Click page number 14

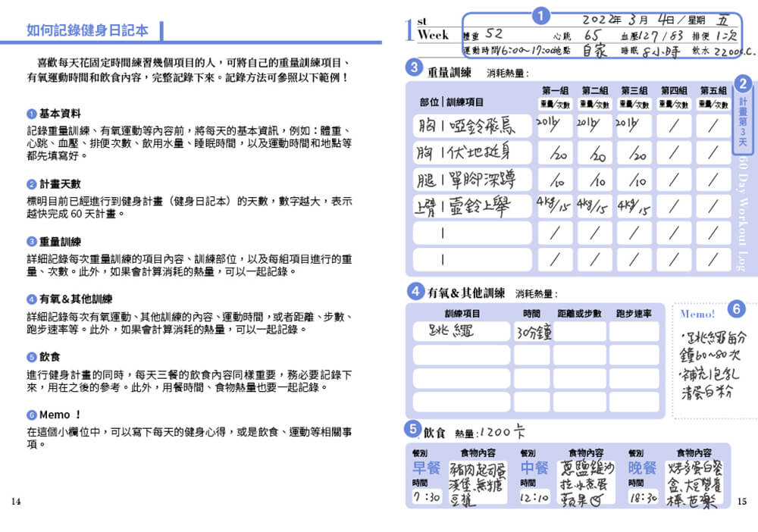coord(16,502)
